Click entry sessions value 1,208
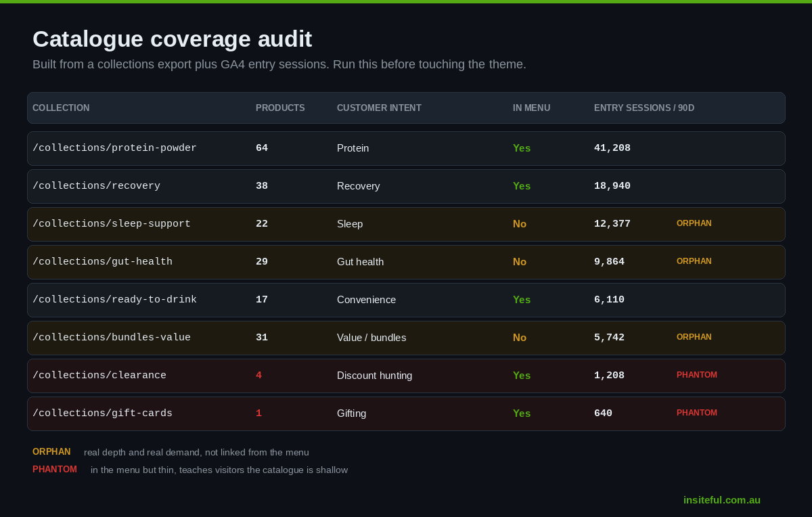This screenshot has height=517, width=812. 609,376
